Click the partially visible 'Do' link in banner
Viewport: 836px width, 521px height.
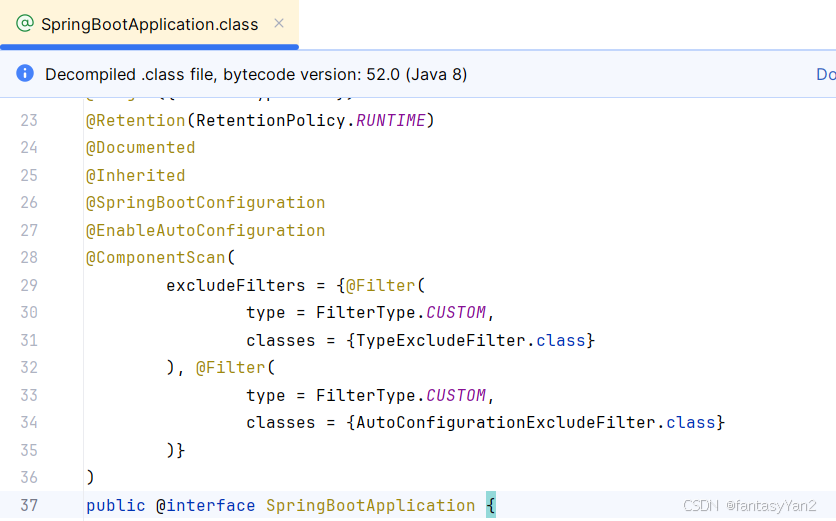826,74
